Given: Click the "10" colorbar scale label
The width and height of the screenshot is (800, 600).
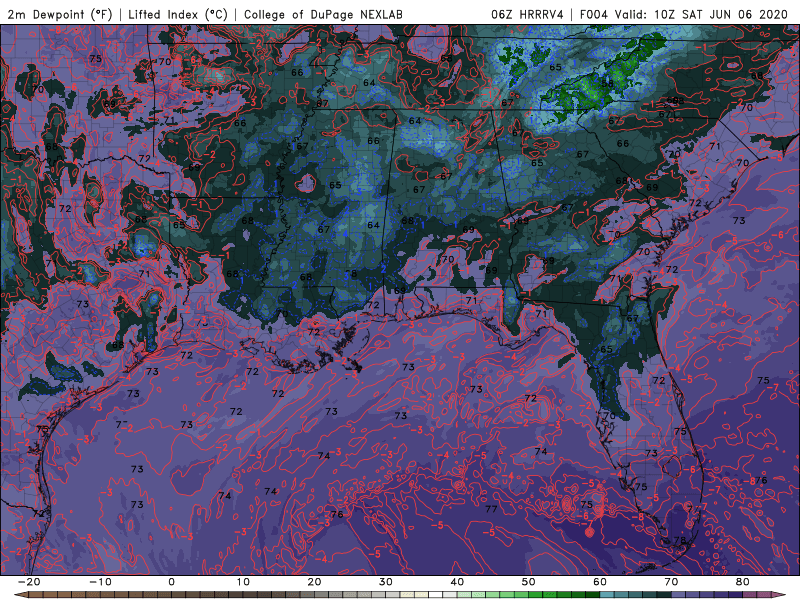Looking at the screenshot, I should coord(243,582).
